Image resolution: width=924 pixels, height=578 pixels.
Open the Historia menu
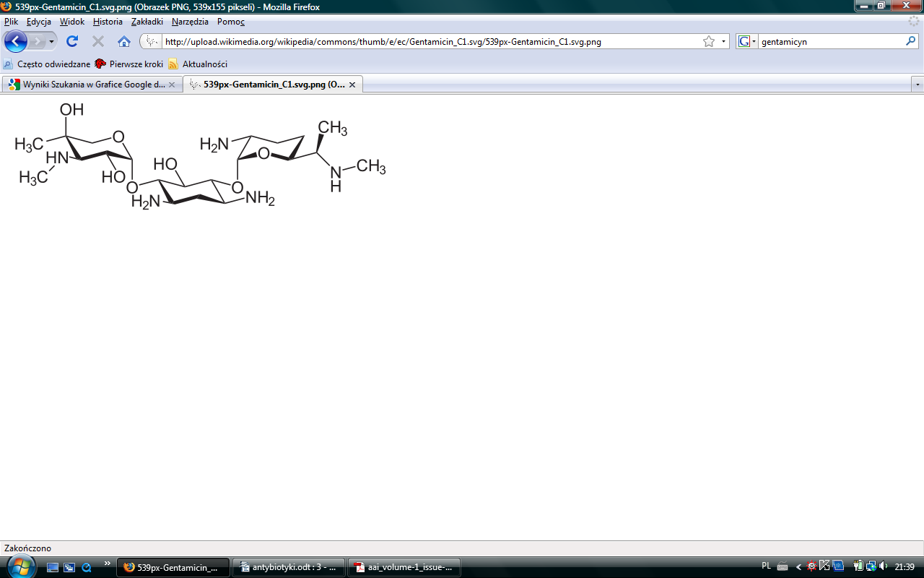pos(108,22)
